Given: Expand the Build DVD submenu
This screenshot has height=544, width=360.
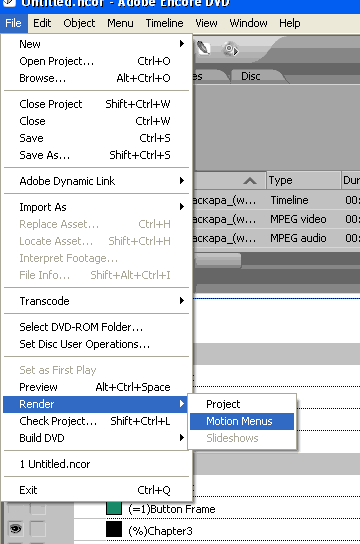Looking at the screenshot, I should (x=96, y=438).
